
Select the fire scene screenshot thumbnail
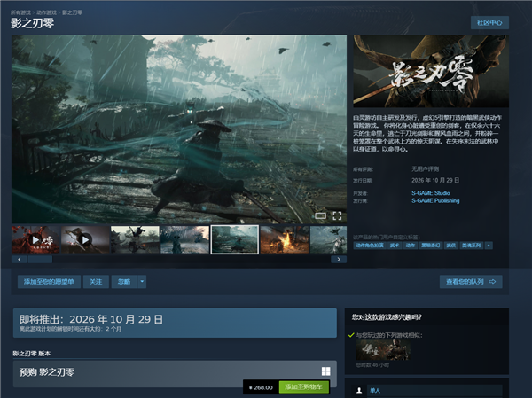click(x=285, y=240)
